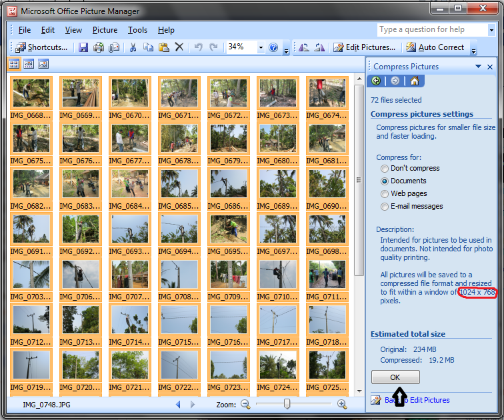This screenshot has width=504, height=420.
Task: Open the help question box dropdown arrow
Action: 491,30
